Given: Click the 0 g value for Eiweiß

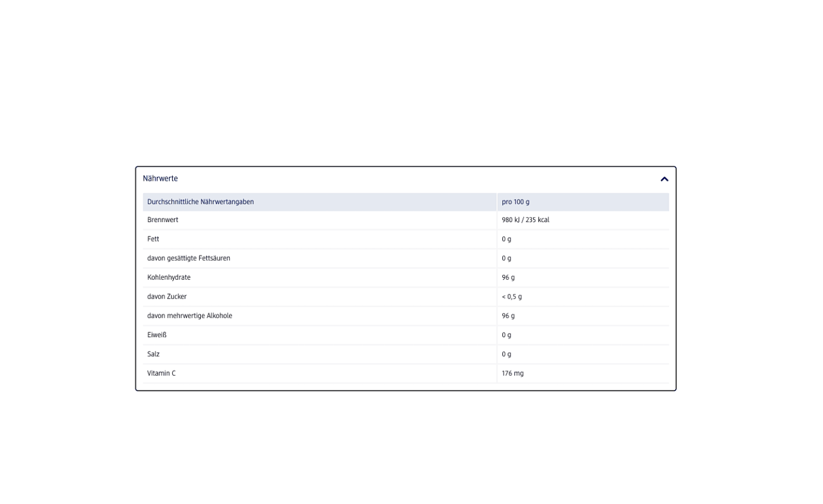Looking at the screenshot, I should pyautogui.click(x=506, y=335).
